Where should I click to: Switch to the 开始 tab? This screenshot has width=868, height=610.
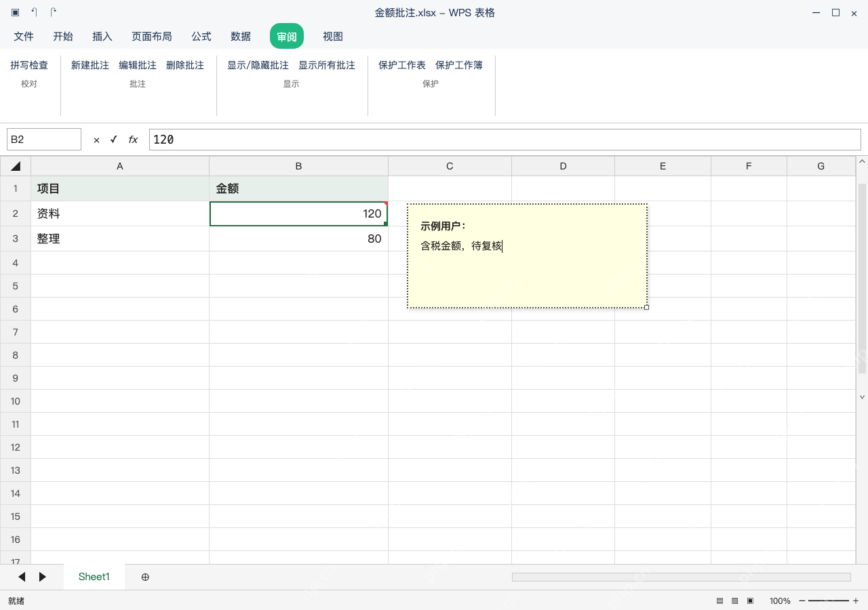point(63,37)
